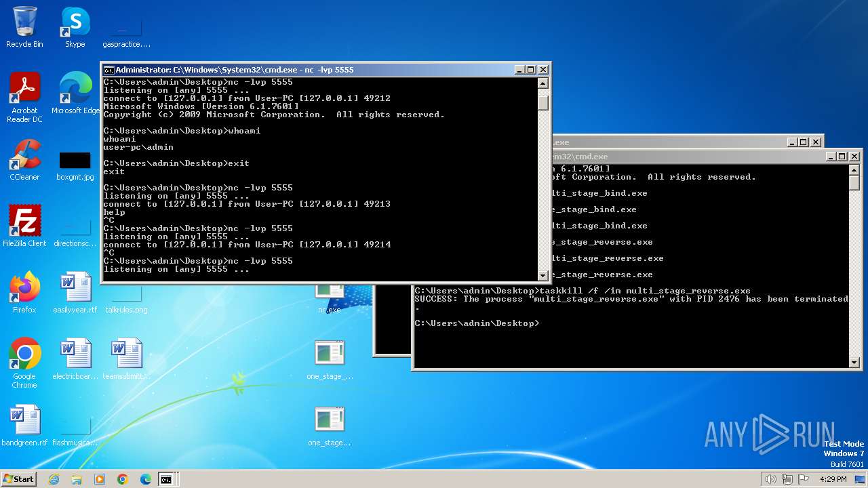Select the talkrules.png file icon
Viewport: 868px width, 488px height.
(126, 300)
